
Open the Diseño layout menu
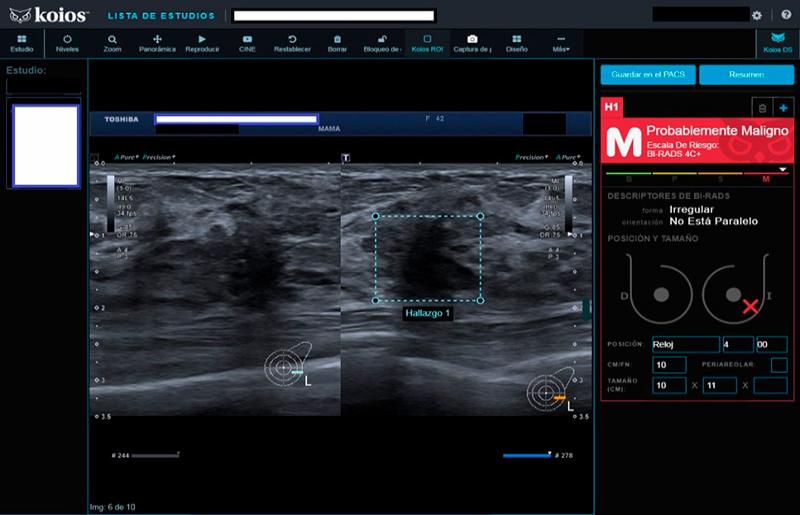pos(516,43)
